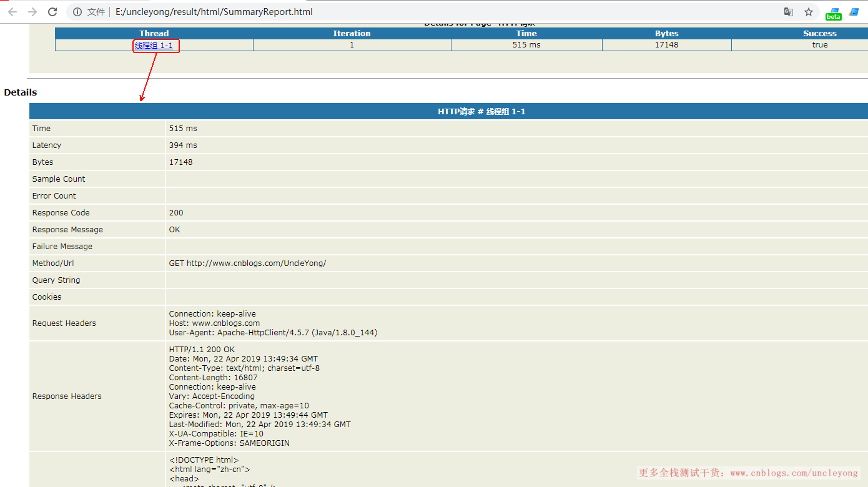The height and width of the screenshot is (487, 868).
Task: Click the Response Message label
Action: coord(68,229)
